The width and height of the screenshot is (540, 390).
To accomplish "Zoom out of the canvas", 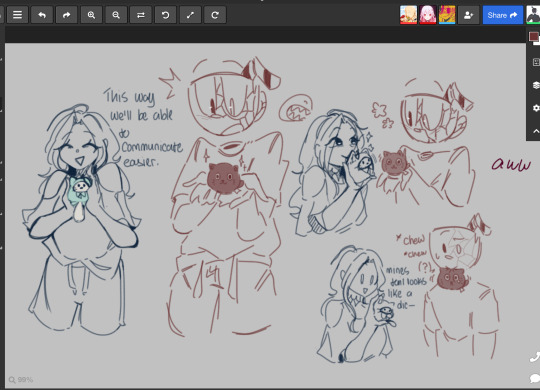I will click(x=116, y=15).
